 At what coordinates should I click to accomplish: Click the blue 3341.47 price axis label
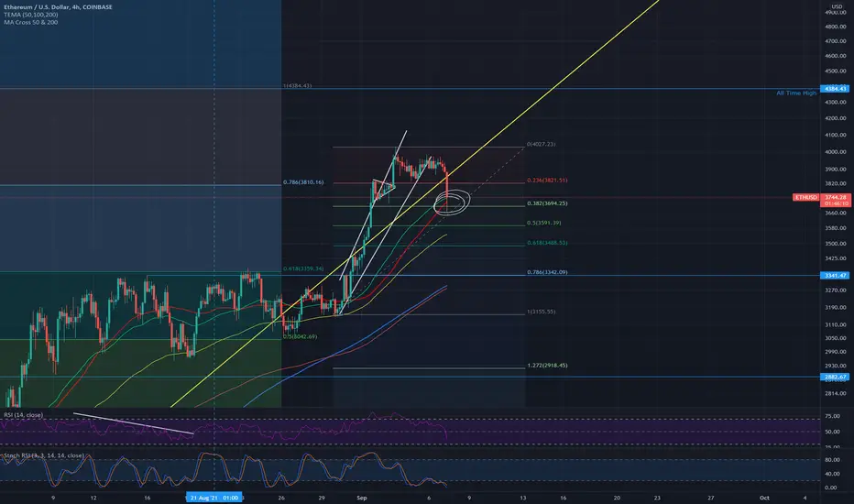835,276
